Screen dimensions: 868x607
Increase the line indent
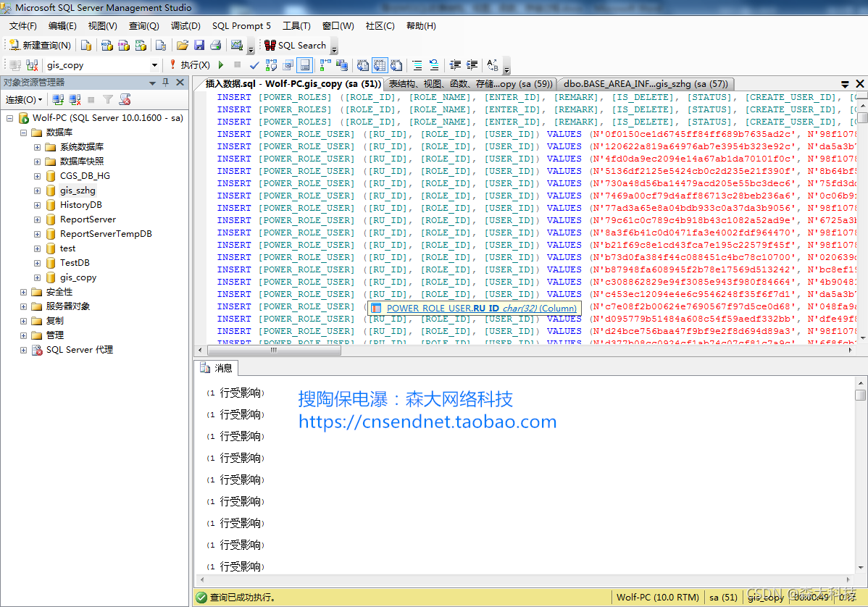point(472,65)
